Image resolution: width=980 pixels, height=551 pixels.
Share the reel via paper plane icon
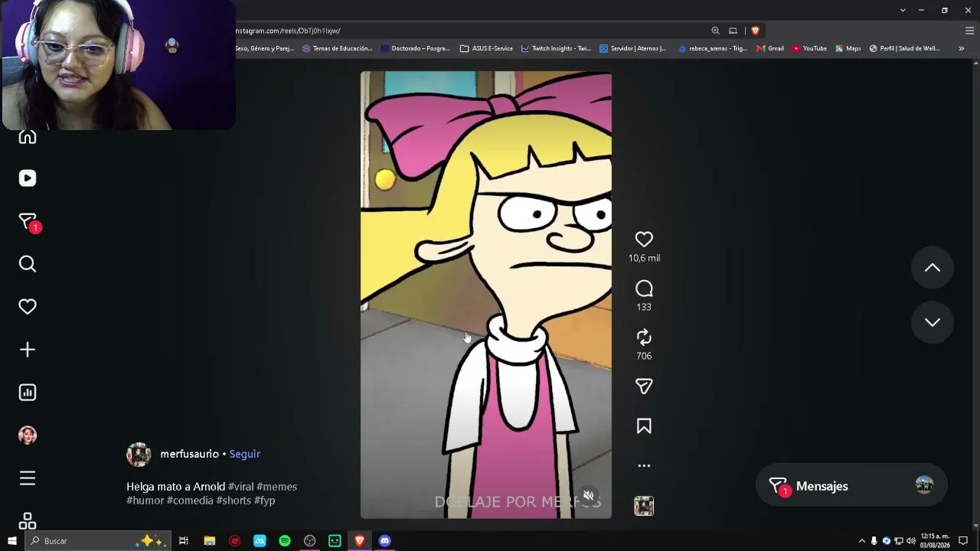click(644, 386)
